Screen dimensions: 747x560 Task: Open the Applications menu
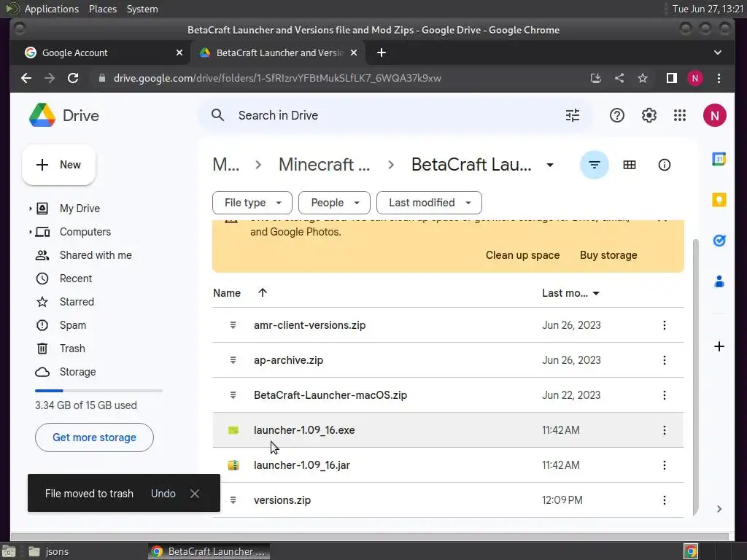[x=52, y=9]
